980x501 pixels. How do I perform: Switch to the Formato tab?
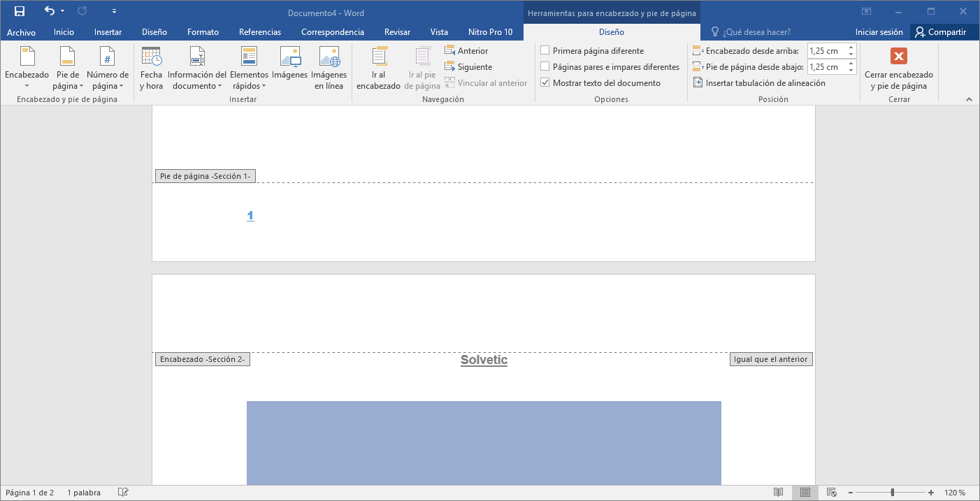click(x=203, y=32)
